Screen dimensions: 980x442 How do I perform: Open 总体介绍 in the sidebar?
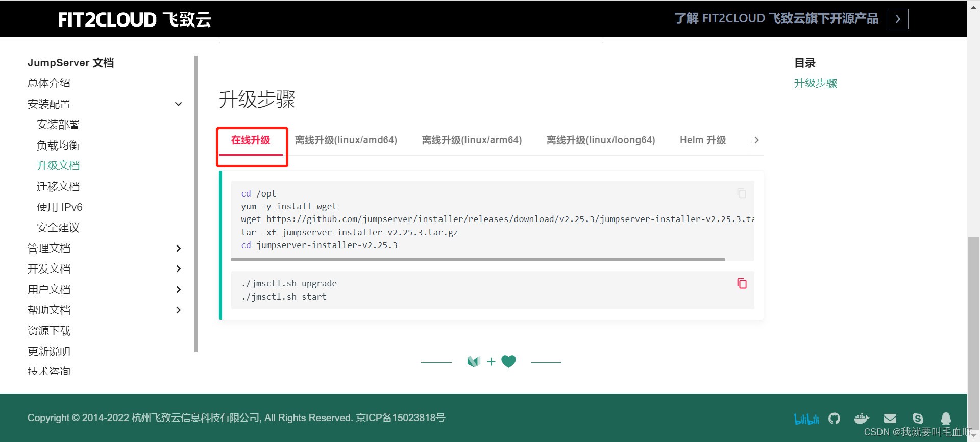49,83
